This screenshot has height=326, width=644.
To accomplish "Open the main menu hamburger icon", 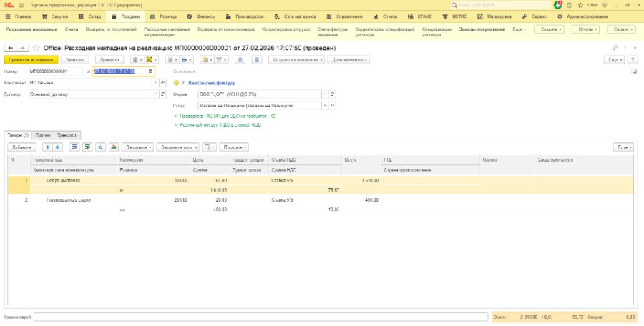I will [21, 5].
